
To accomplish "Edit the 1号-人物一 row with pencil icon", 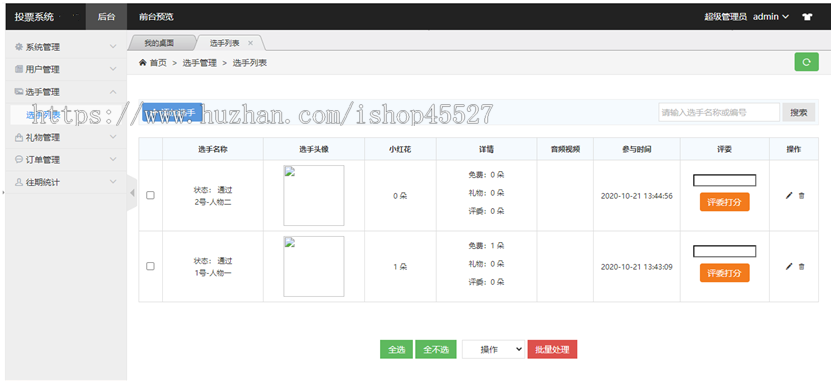I will click(789, 267).
